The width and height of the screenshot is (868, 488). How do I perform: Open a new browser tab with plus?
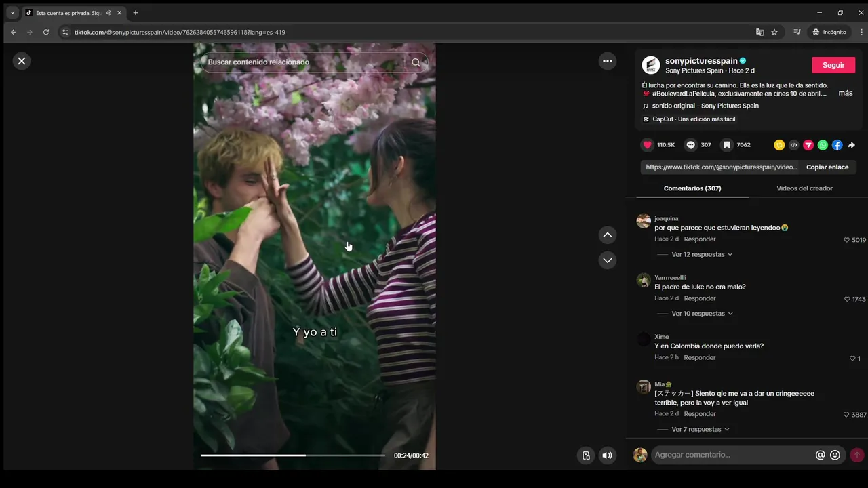pyautogui.click(x=136, y=13)
